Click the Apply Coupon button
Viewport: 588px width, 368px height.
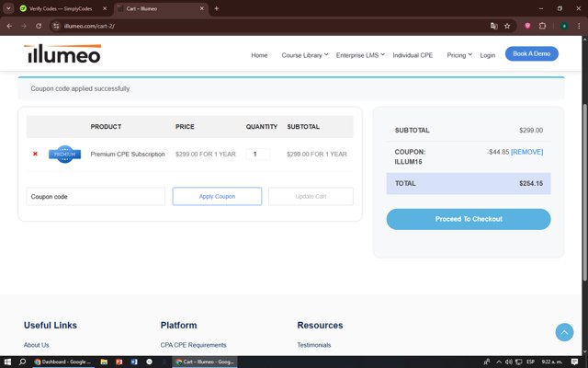(217, 196)
